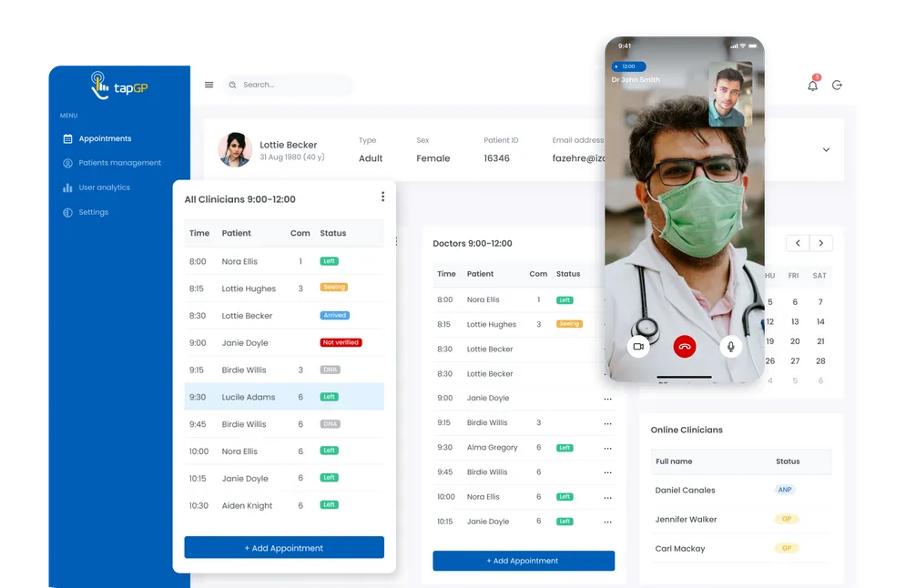Click the 8:15 Lottie Hughes row in Doctors list
Viewport: 906px width, 588px height.
524,325
